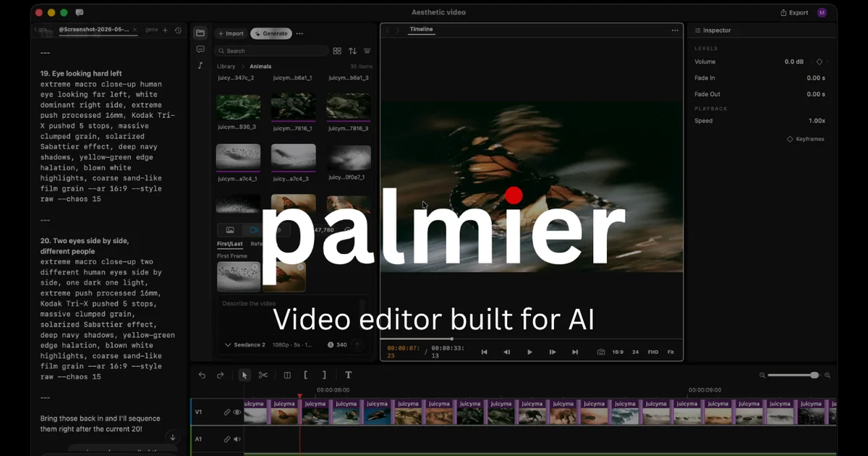Screen dimensions: 868x456
Task: Step back one frame
Action: (506, 352)
